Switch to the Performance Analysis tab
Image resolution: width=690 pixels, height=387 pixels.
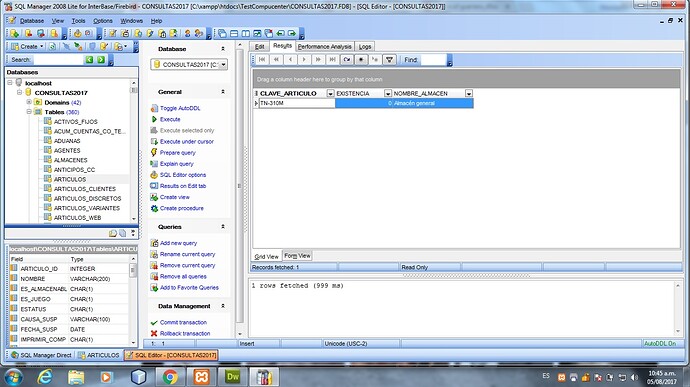[325, 46]
